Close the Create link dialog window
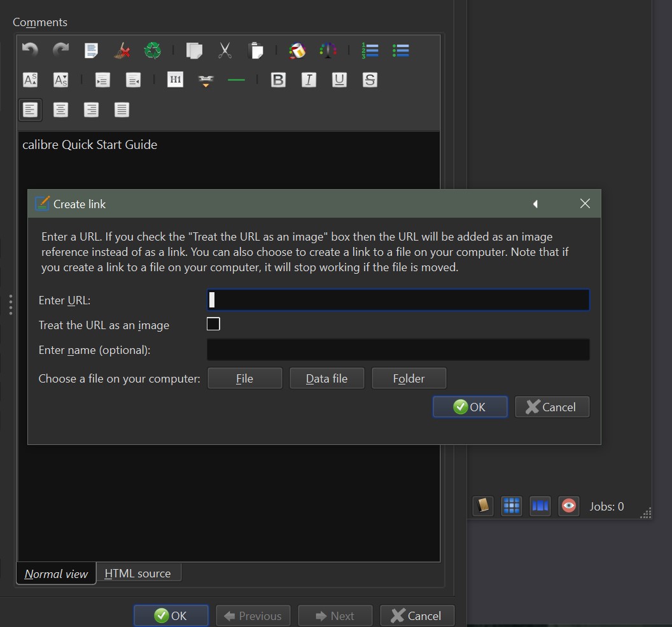This screenshot has height=627, width=672. (x=585, y=204)
